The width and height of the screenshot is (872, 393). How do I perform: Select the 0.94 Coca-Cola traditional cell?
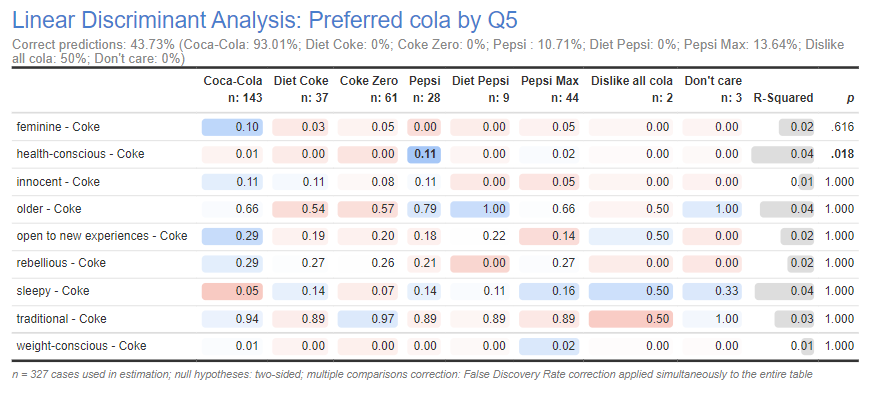pyautogui.click(x=232, y=319)
